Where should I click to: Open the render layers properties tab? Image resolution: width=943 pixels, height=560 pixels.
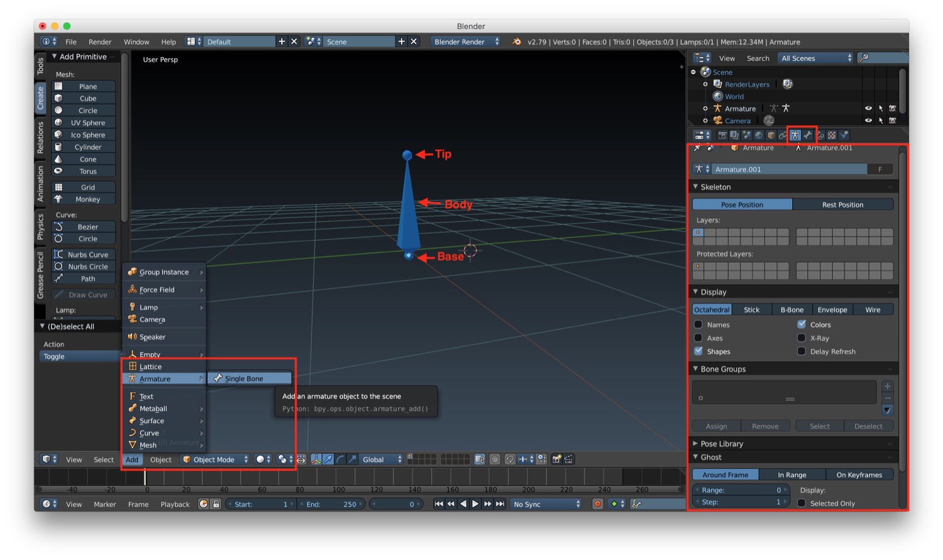[x=734, y=135]
